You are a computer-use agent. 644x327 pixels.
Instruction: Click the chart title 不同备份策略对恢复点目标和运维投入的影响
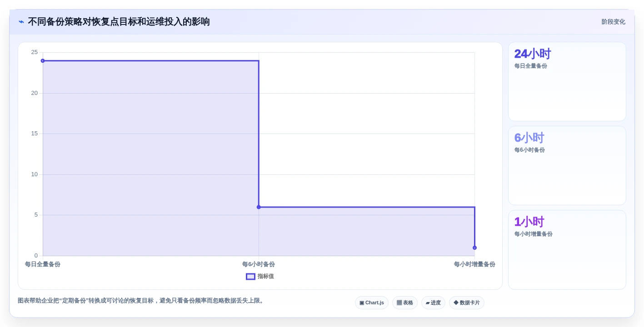pos(119,22)
